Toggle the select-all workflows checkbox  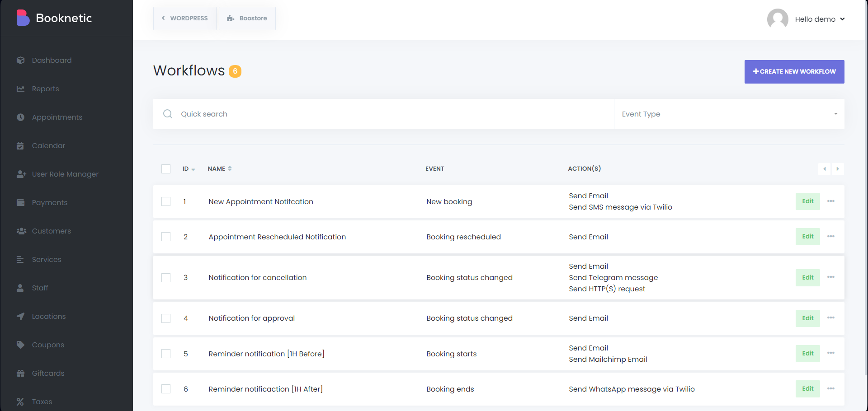tap(166, 169)
